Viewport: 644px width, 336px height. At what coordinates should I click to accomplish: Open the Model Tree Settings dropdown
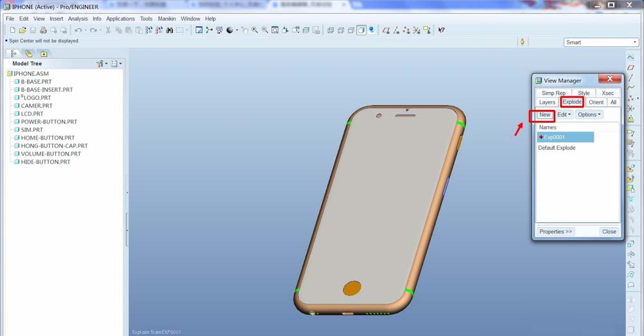[116, 64]
